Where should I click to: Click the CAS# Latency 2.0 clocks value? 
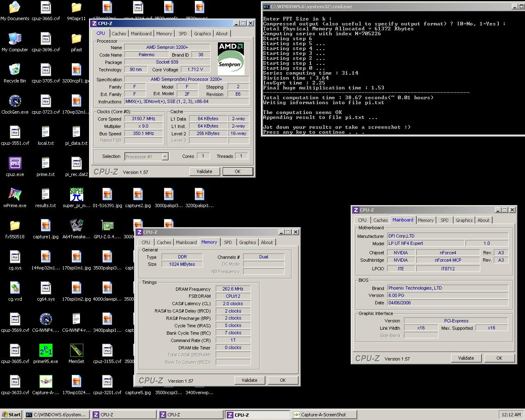(x=233, y=304)
